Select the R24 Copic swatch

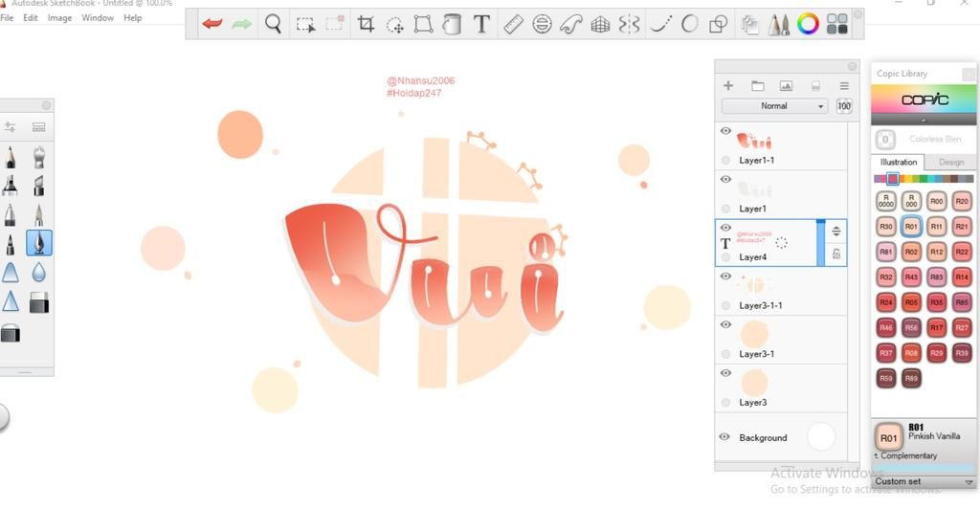point(886,302)
